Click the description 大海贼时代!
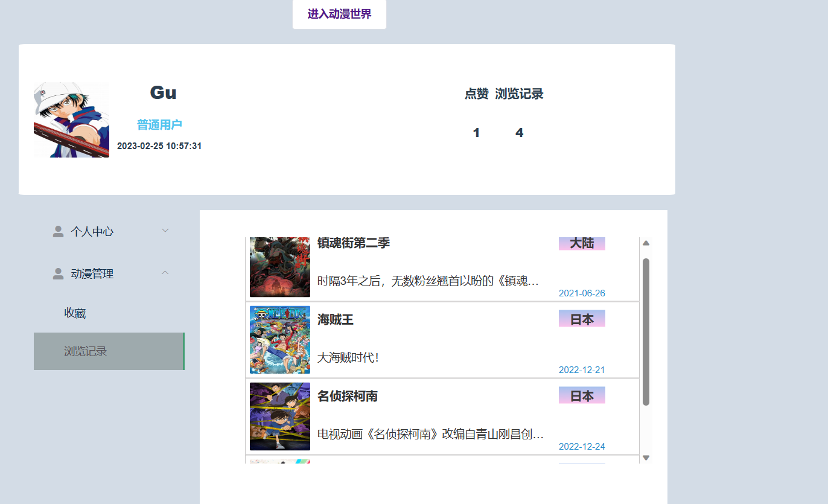 348,358
